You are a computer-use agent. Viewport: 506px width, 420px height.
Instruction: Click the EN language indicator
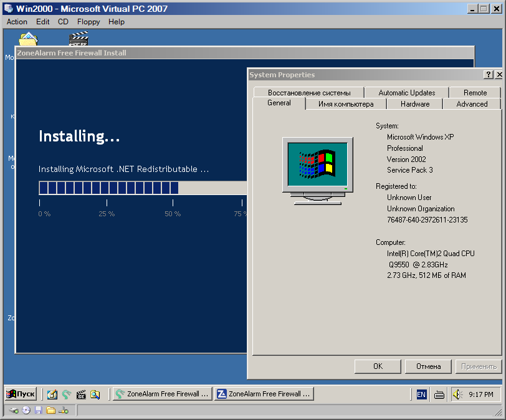[x=421, y=394]
